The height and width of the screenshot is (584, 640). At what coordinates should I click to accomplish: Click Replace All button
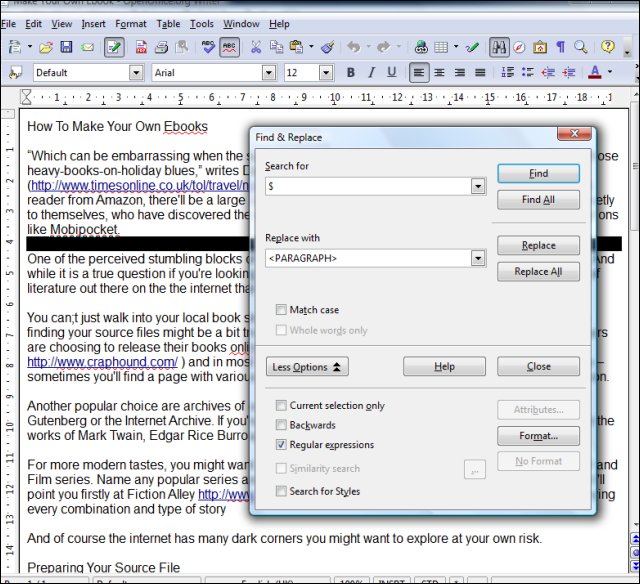point(538,271)
